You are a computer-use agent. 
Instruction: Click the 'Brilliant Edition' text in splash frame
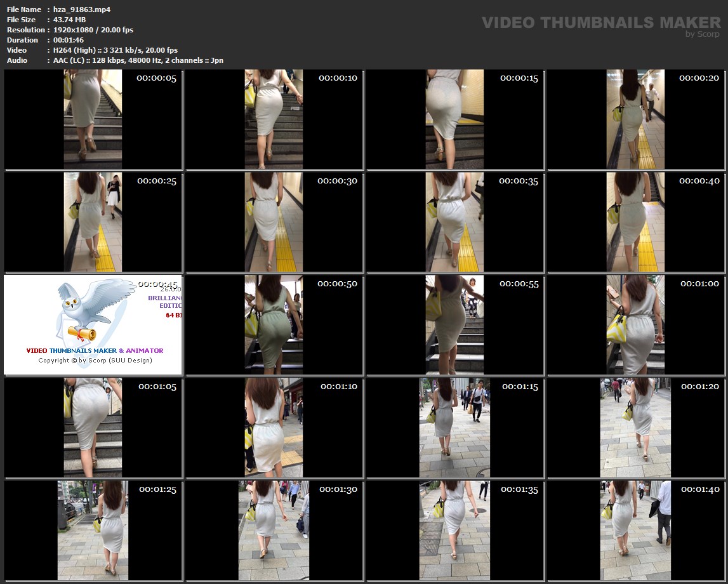point(166,302)
